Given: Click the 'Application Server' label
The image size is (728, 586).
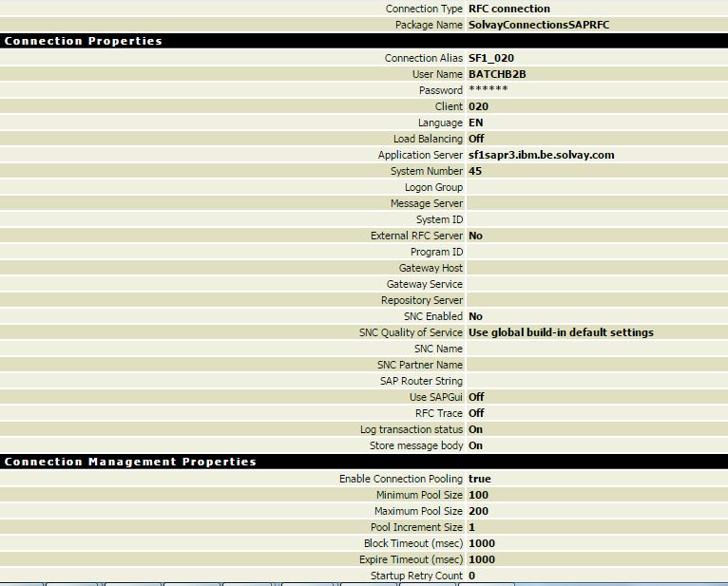Looking at the screenshot, I should coord(420,155).
